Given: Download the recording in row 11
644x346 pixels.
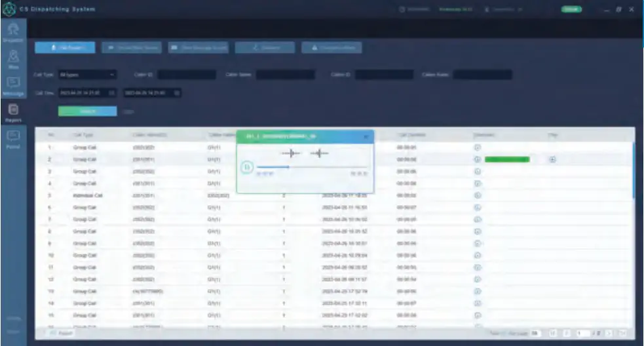Looking at the screenshot, I should click(477, 267).
